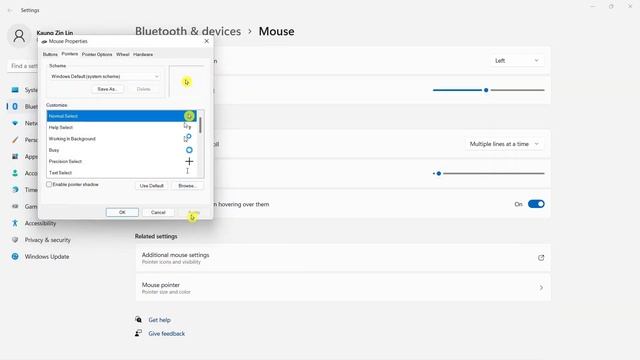Turn off the hover scroll toggle

(536, 204)
